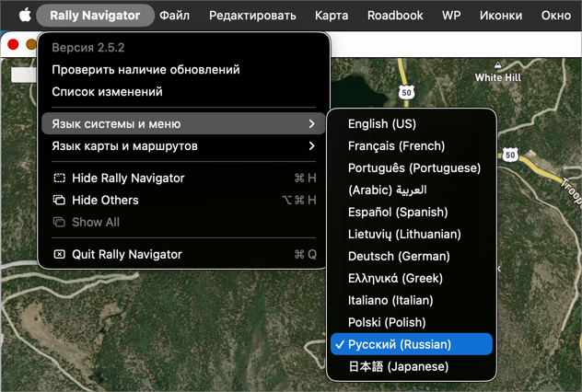Select Hide Rally Navigator

click(x=183, y=178)
